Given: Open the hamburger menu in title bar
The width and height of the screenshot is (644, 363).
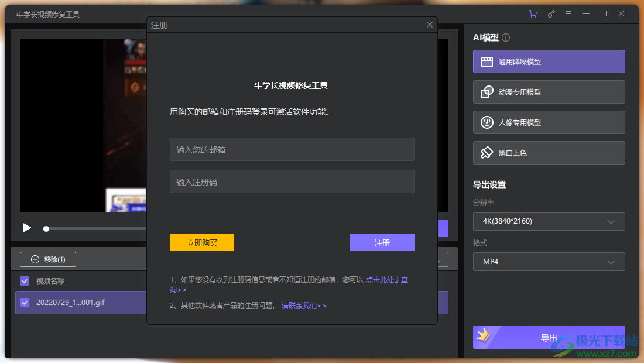Looking at the screenshot, I should click(568, 14).
